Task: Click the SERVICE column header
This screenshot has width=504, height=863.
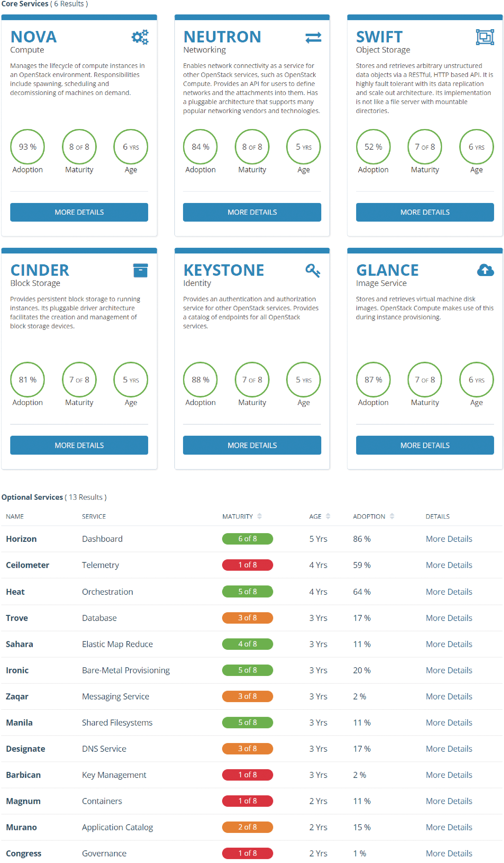Action: click(94, 516)
